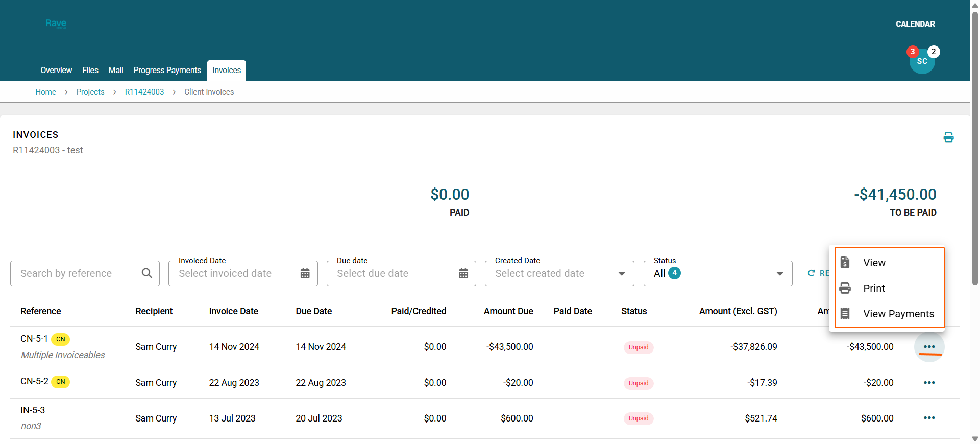Click the search magnifier icon

click(147, 273)
